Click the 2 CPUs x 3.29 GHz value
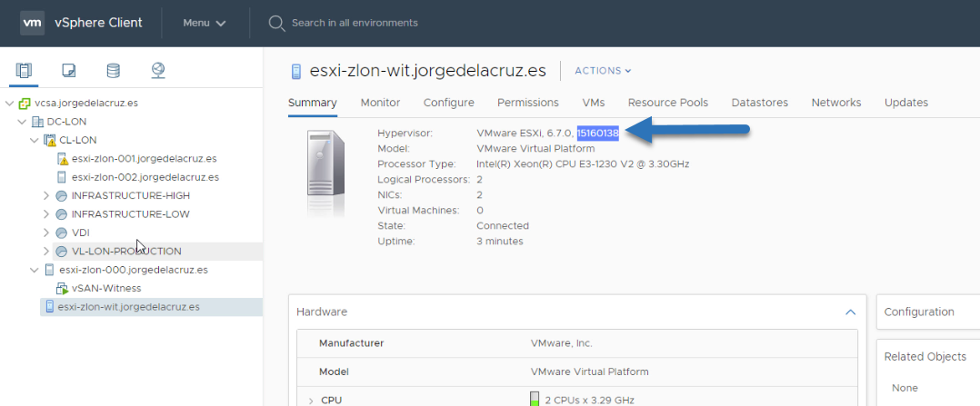This screenshot has width=980, height=406. click(589, 401)
